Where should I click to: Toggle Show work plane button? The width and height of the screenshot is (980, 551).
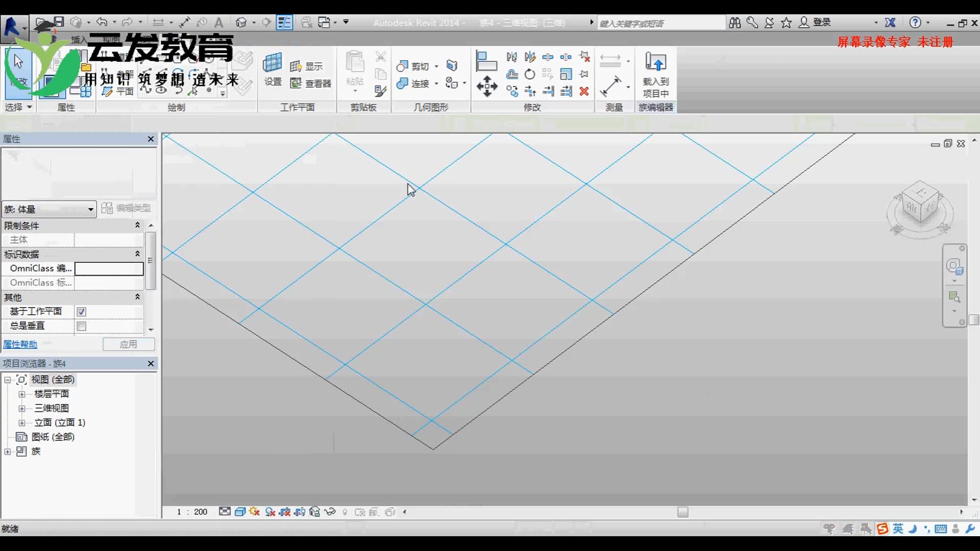coord(306,66)
